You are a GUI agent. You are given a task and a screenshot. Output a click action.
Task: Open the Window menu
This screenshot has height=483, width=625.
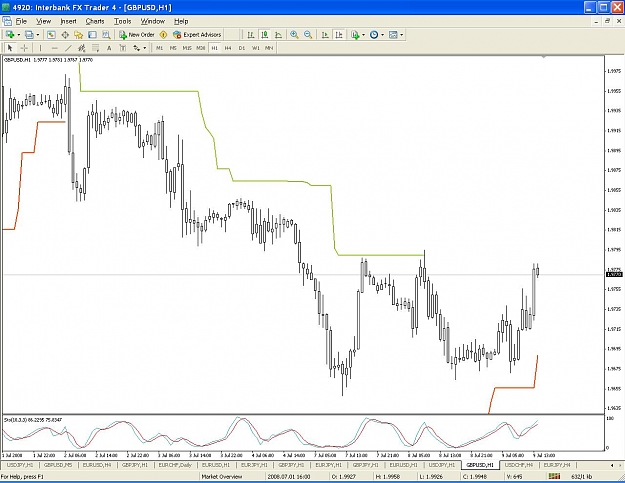[x=153, y=22]
